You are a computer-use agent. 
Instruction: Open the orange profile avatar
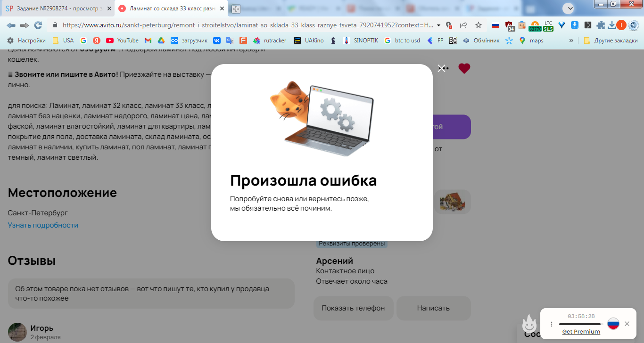621,25
